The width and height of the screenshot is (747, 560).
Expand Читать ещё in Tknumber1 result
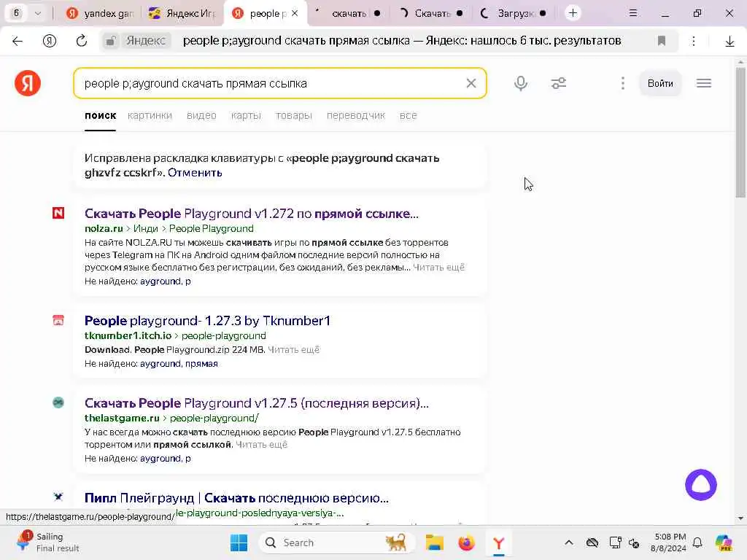pyautogui.click(x=293, y=350)
